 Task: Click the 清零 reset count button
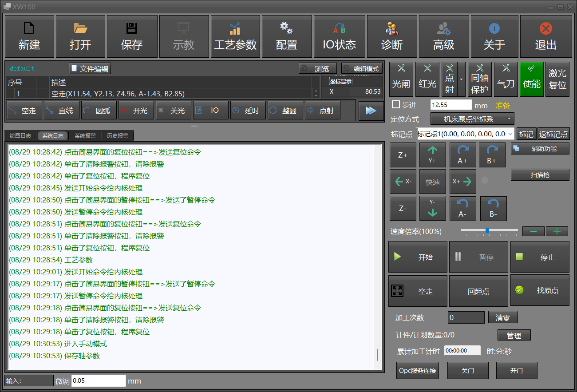[503, 317]
